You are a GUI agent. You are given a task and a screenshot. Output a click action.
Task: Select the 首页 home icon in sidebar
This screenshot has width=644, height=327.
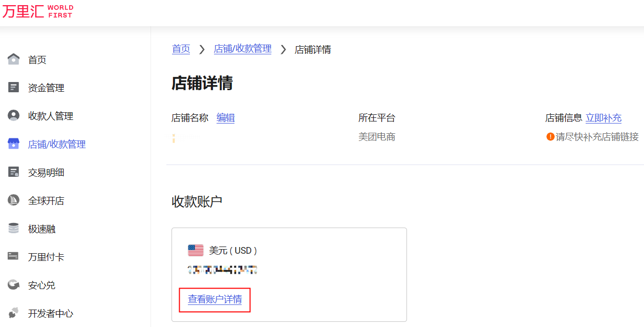[x=13, y=59]
